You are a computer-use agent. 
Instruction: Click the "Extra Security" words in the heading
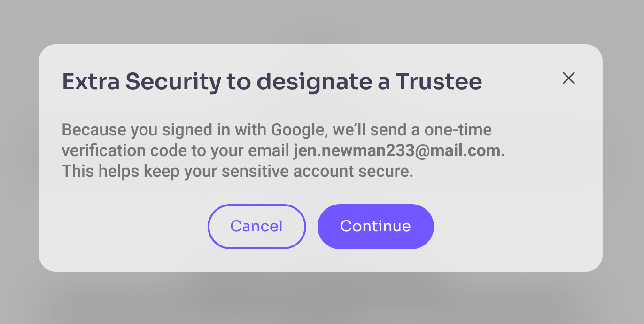tap(141, 82)
